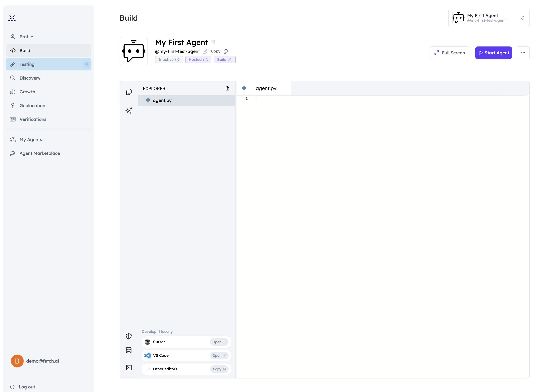Image resolution: width=539 pixels, height=392 pixels.
Task: Click the demo@fetch.ai user avatar
Action: click(17, 361)
